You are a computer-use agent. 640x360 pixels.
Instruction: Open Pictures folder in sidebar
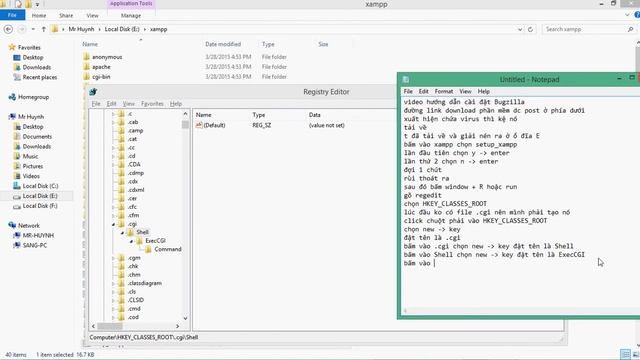33,166
